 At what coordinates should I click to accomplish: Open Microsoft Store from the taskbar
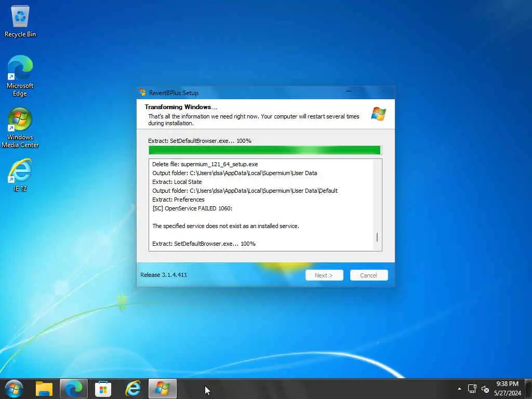103,389
